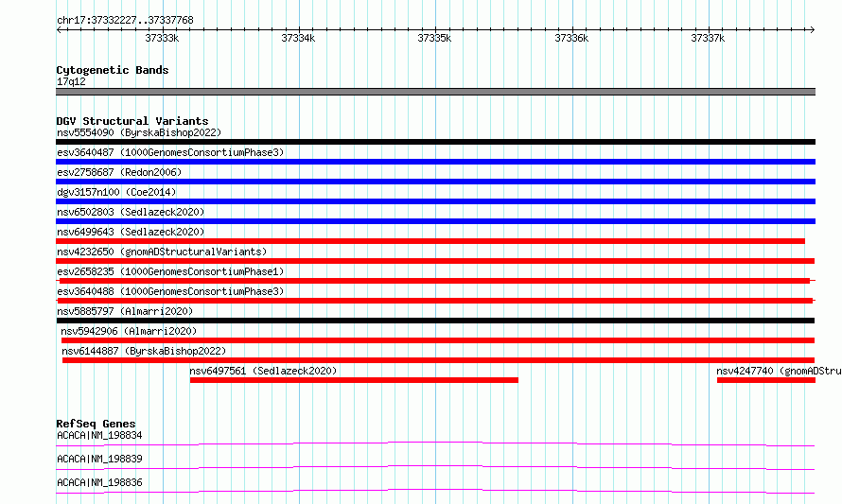Click the red bar of esv3640488
842x504 pixels.
pos(434,301)
